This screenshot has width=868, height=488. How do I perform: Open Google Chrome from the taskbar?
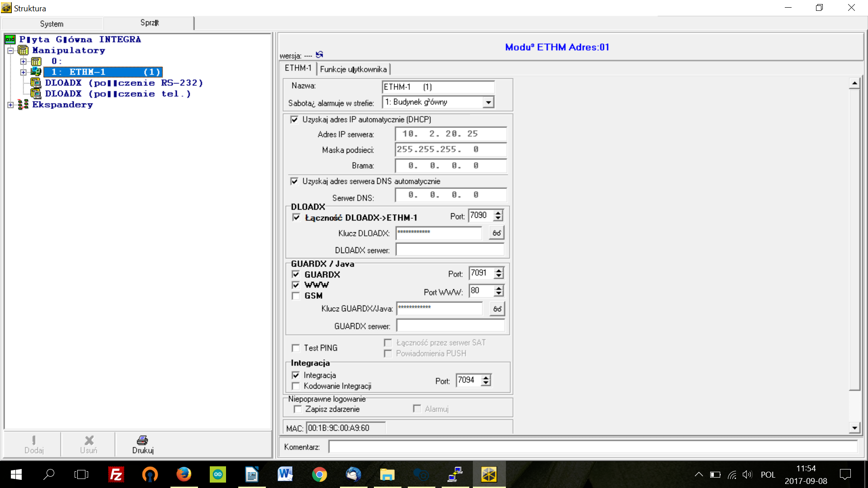click(x=319, y=474)
